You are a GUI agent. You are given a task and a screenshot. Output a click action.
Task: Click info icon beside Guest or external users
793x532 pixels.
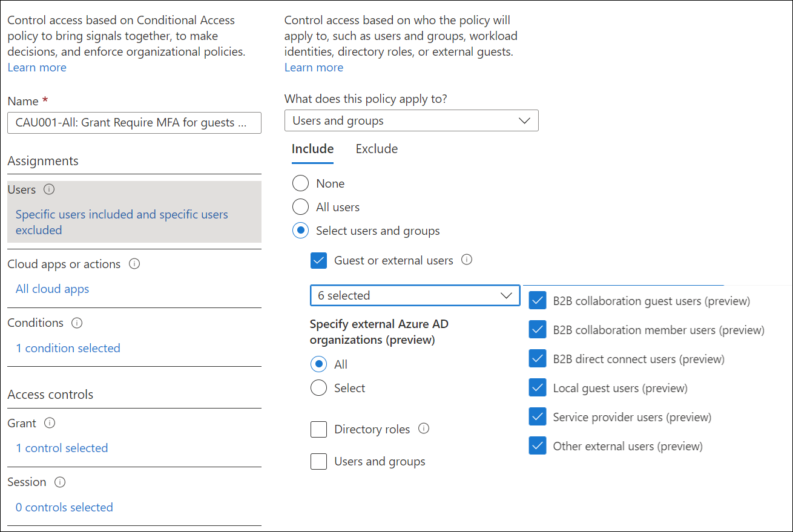(x=467, y=260)
